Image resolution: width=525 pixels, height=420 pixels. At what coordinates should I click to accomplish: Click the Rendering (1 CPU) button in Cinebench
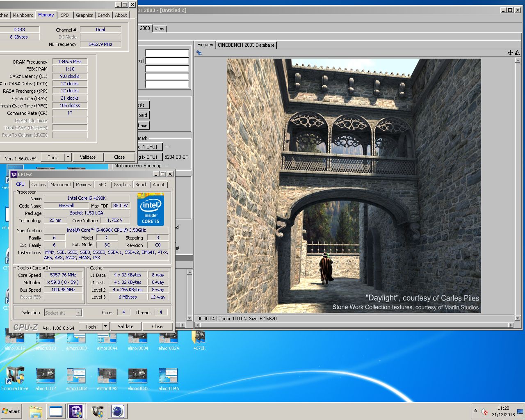[149, 147]
